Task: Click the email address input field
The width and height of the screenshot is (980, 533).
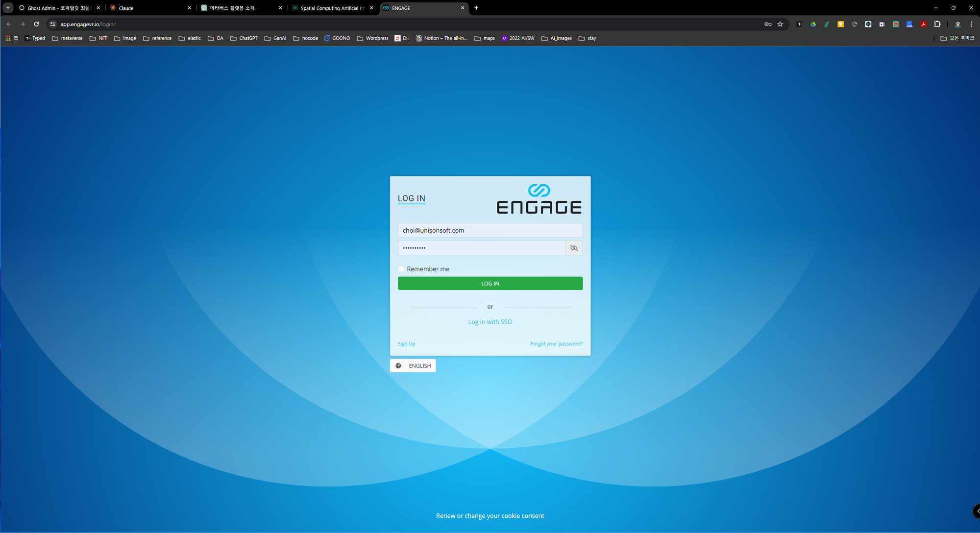Action: tap(490, 230)
